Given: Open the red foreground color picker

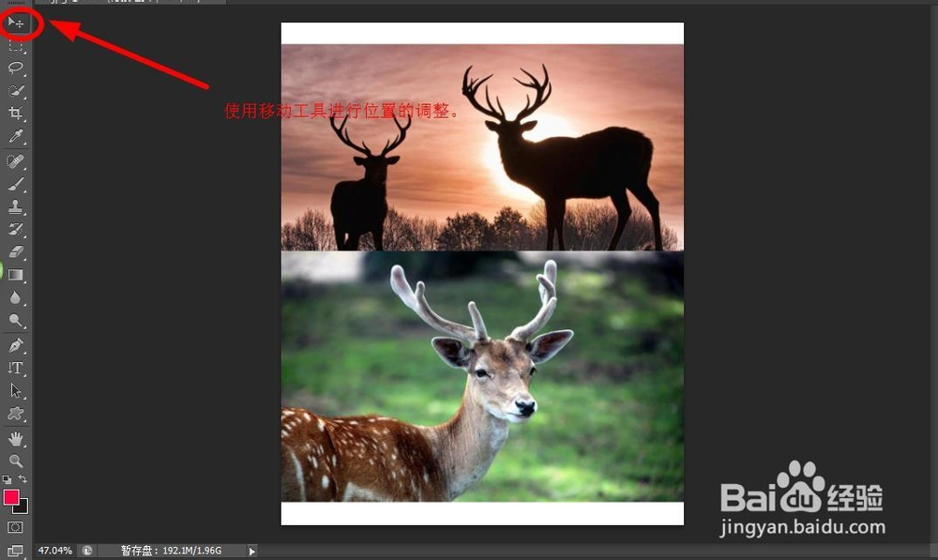Looking at the screenshot, I should coord(10,497).
